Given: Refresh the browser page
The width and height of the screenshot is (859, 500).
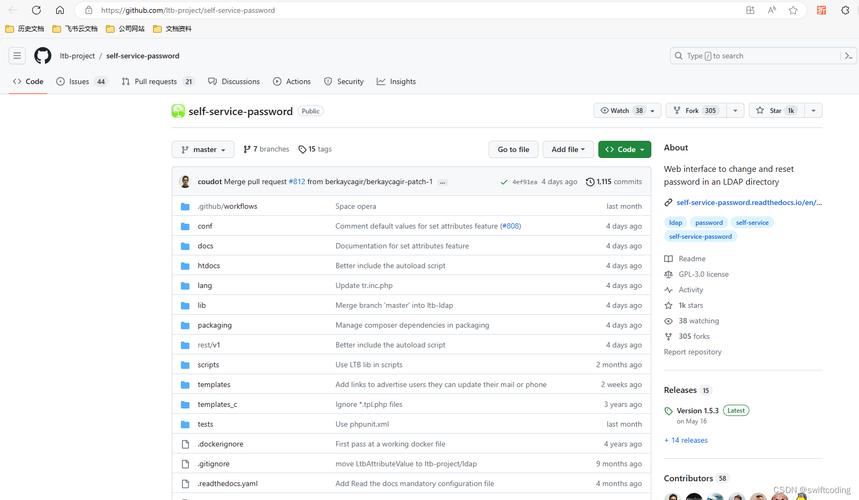Looking at the screenshot, I should (36, 10).
